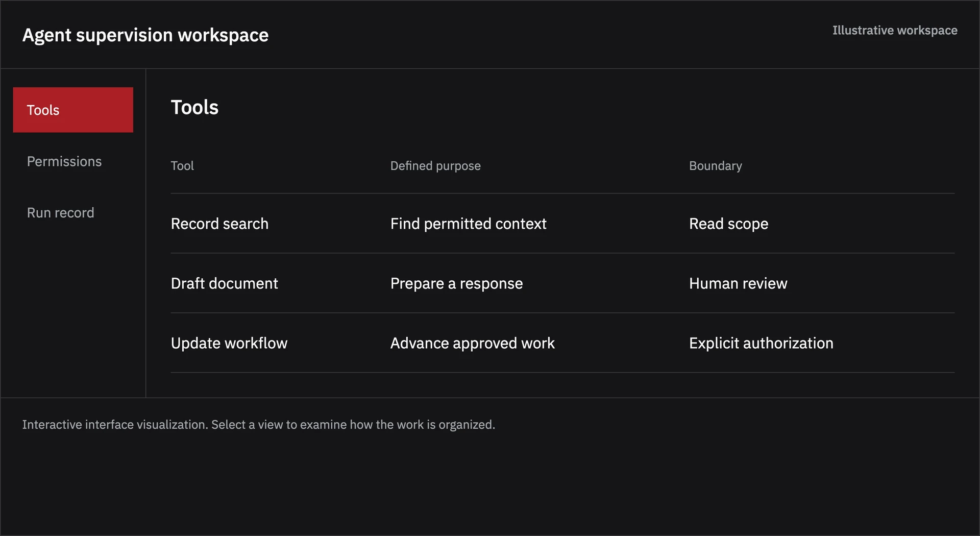The image size is (980, 536).
Task: Click 'Prepare a response' purpose cell
Action: (456, 283)
